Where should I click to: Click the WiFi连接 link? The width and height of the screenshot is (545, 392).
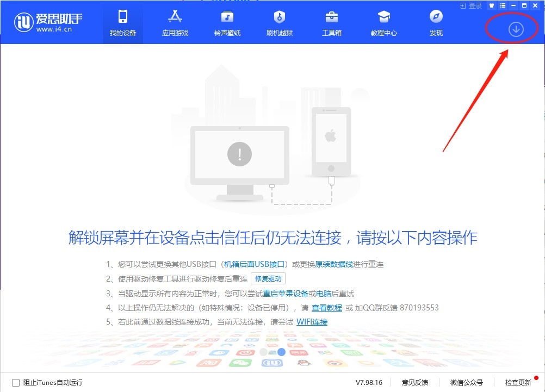(x=312, y=322)
